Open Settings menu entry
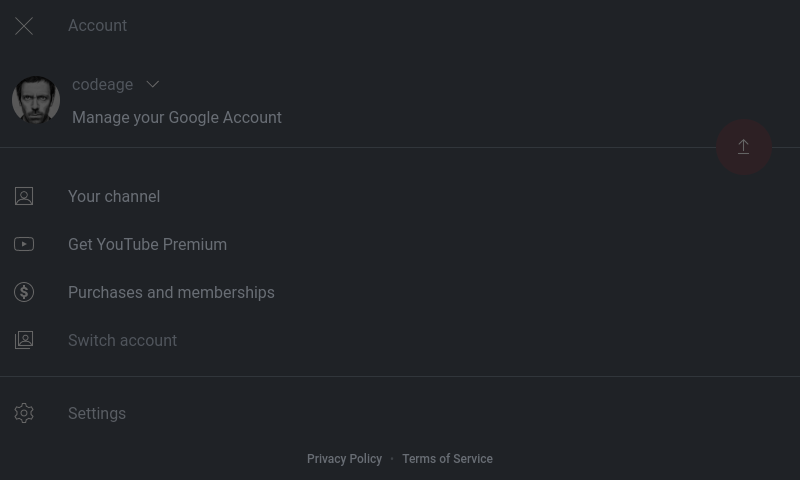 tap(97, 414)
